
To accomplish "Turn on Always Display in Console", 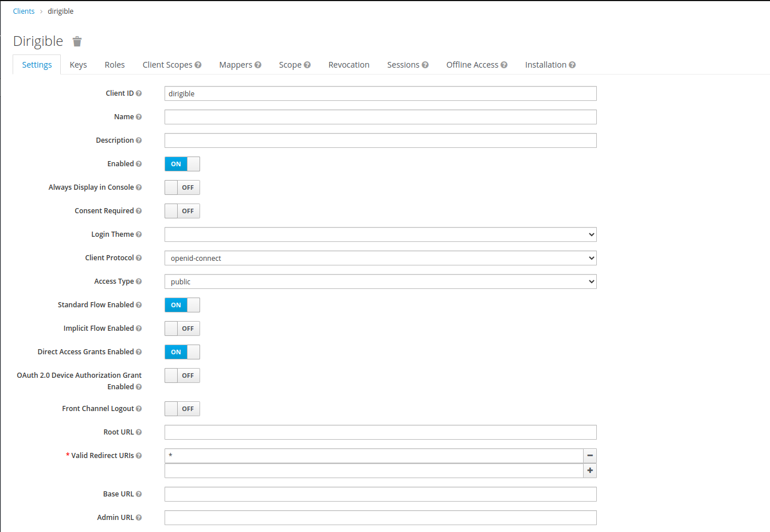I will (x=182, y=187).
